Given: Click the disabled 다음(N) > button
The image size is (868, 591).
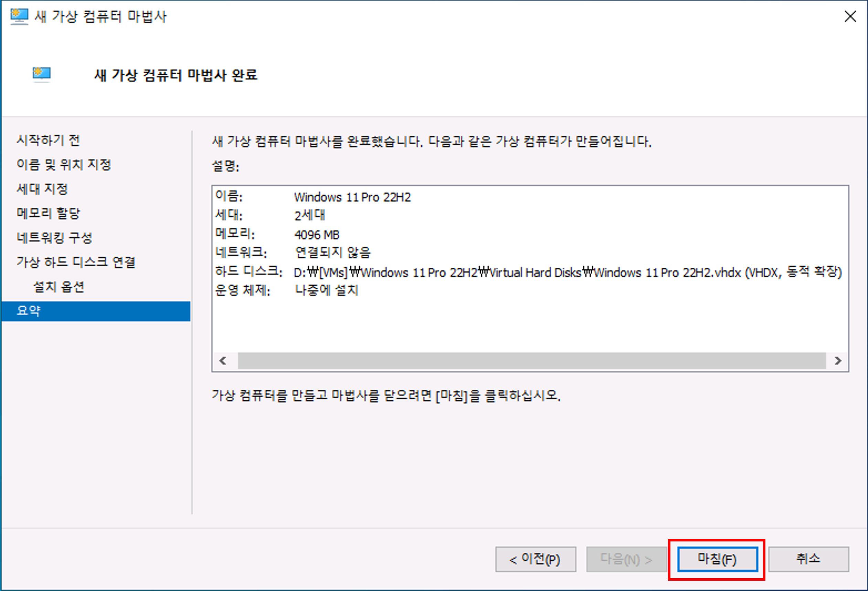Looking at the screenshot, I should click(626, 559).
